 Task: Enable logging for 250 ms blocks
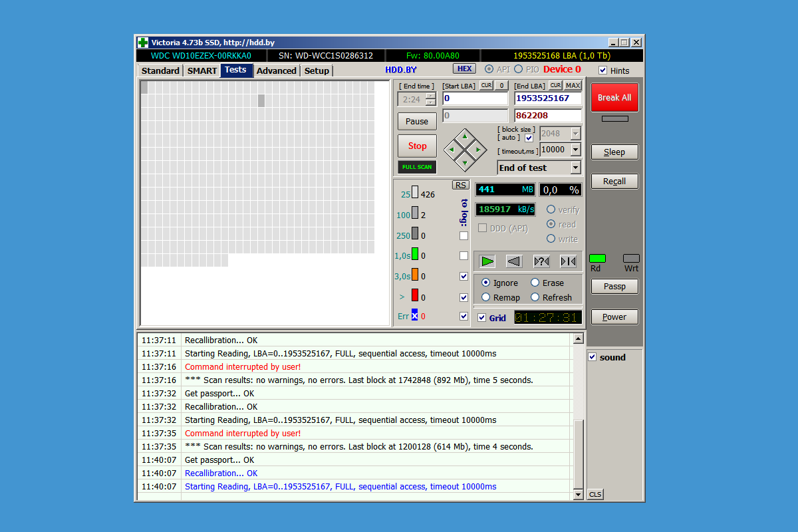[464, 235]
